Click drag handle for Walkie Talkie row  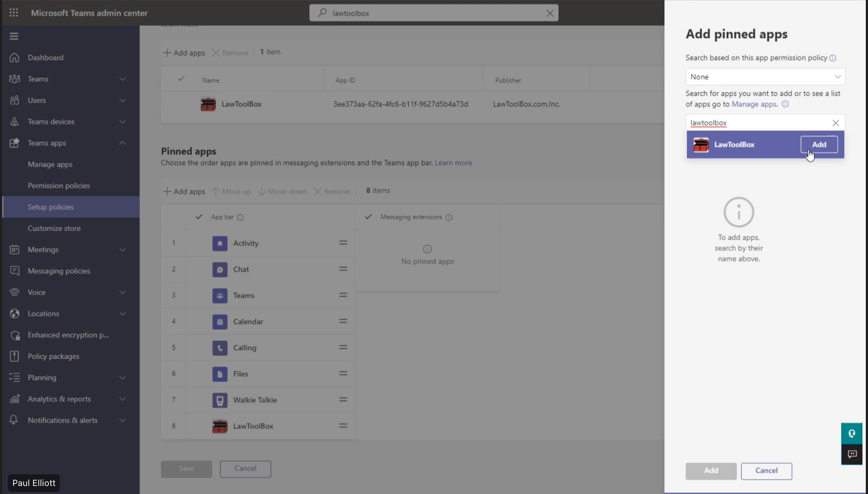[343, 400]
